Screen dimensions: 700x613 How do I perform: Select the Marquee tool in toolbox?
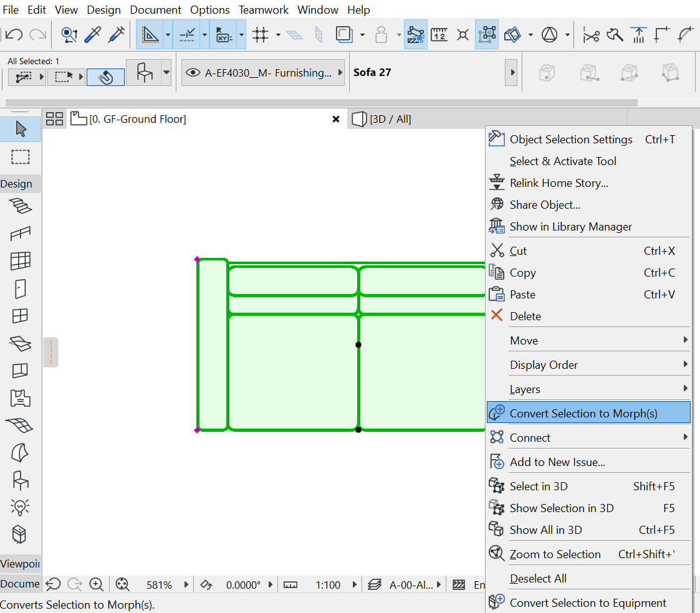click(x=21, y=156)
